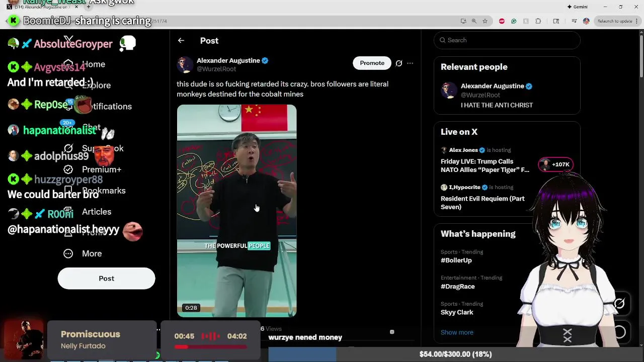The image size is (644, 362).
Task: Open the #DragRace trending topic
Action: point(458,286)
